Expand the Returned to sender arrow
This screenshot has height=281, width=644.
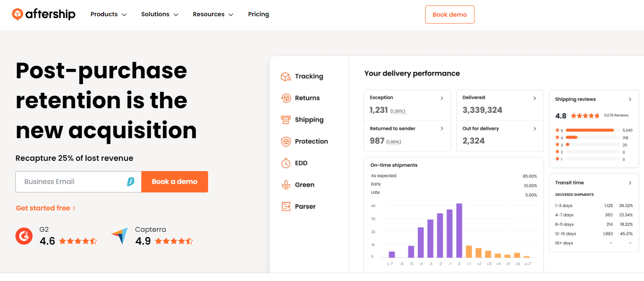click(442, 129)
